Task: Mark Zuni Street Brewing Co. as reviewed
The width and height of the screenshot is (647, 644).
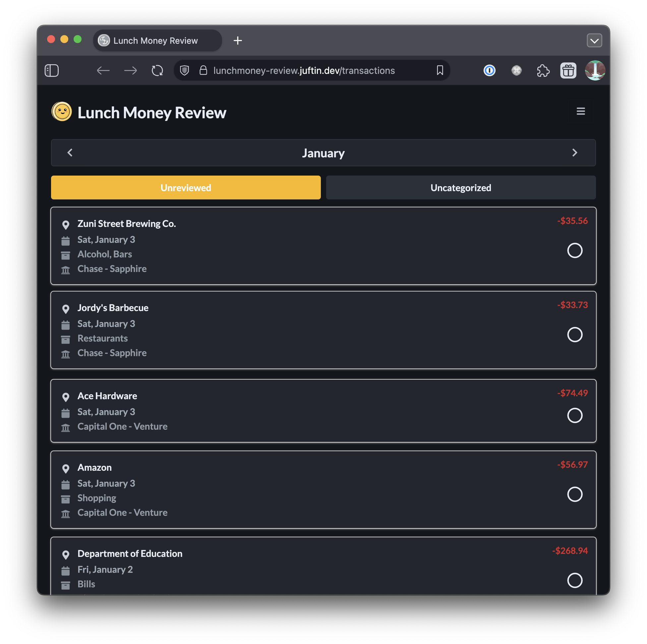Action: tap(575, 250)
